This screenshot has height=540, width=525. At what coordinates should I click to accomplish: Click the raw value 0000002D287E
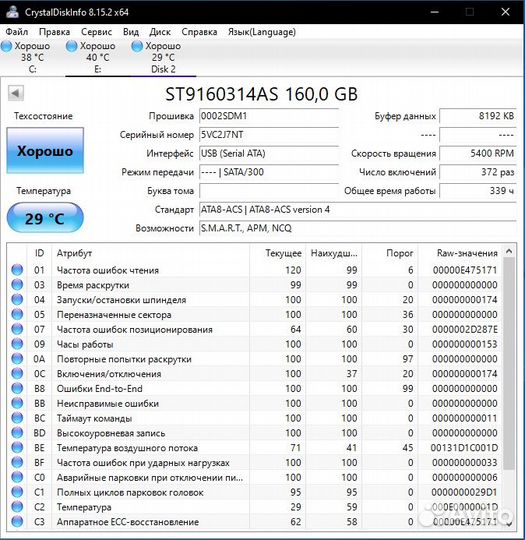click(x=465, y=329)
